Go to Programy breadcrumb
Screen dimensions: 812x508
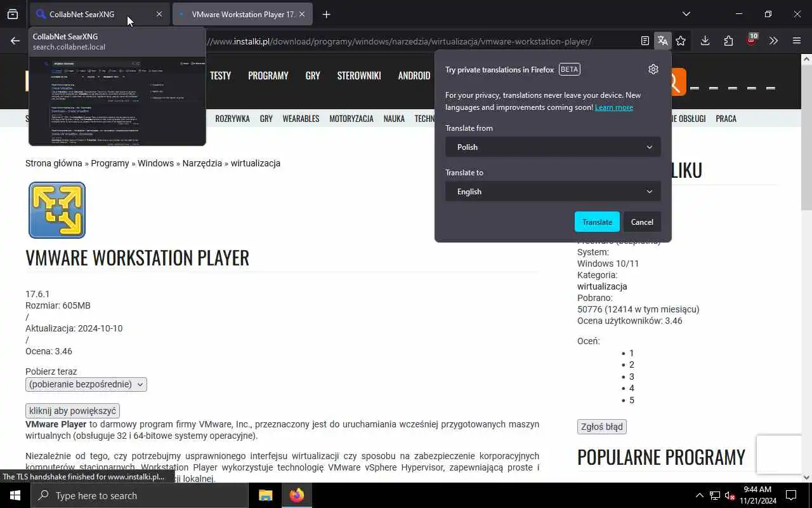[x=110, y=163]
